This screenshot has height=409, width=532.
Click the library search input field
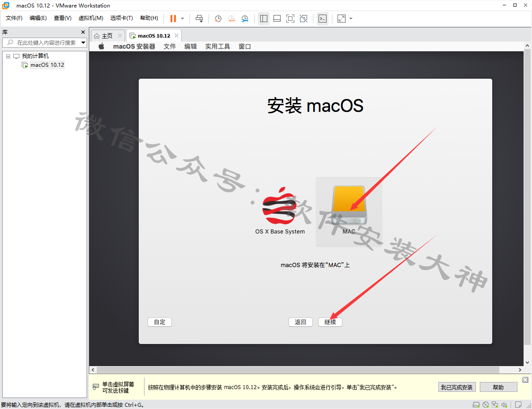(x=44, y=42)
